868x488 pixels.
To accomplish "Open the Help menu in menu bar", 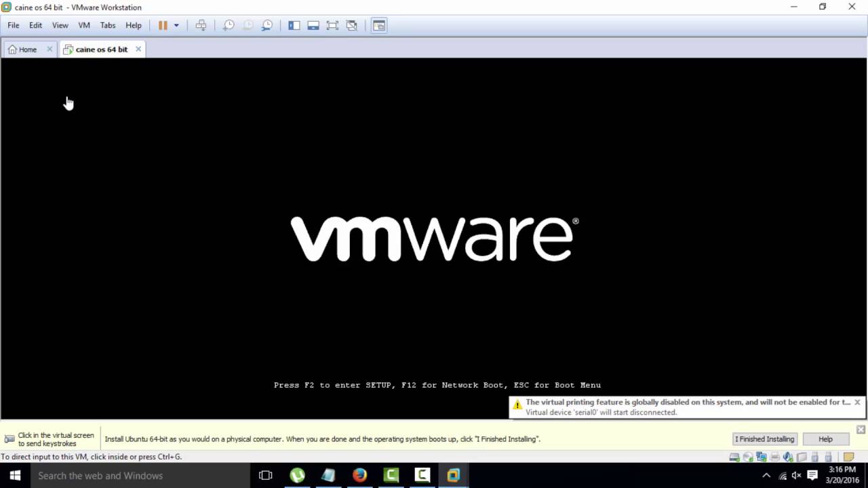I will pos(134,25).
